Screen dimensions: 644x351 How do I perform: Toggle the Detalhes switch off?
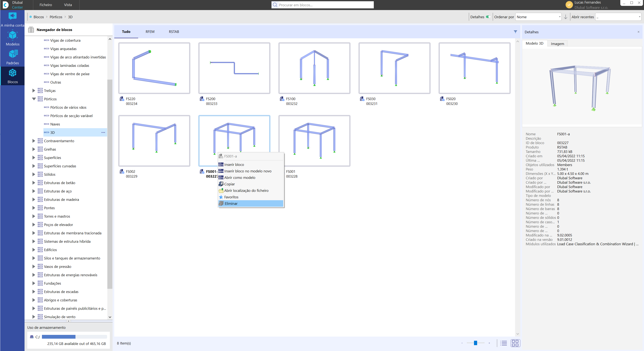point(488,17)
